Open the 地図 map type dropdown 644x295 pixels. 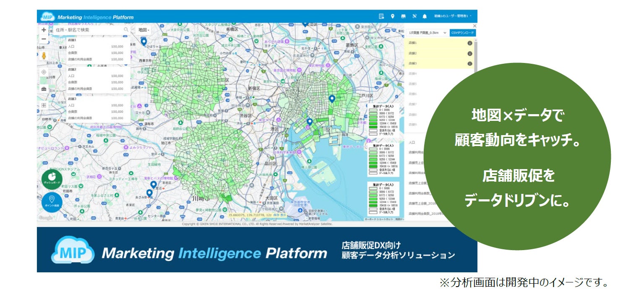(x=143, y=30)
